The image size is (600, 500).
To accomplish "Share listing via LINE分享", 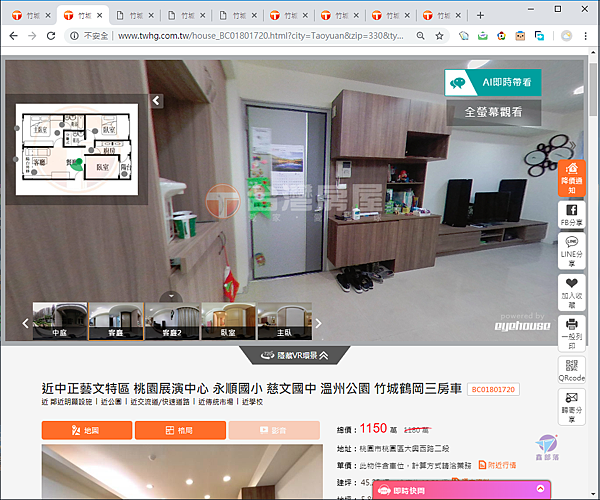I will click(572, 251).
